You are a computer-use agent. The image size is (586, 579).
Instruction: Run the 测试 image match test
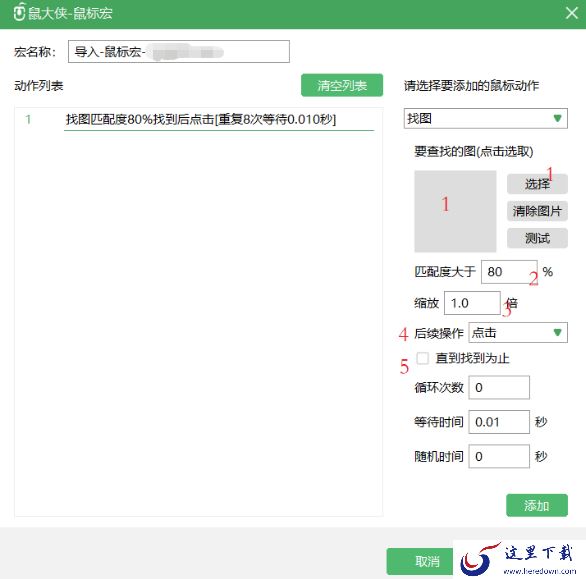(x=537, y=238)
